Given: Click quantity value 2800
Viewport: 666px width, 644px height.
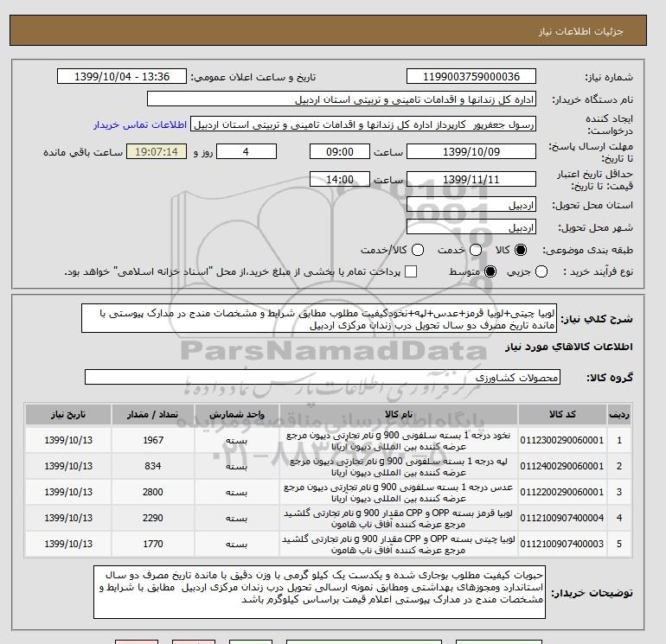Looking at the screenshot, I should tap(153, 492).
